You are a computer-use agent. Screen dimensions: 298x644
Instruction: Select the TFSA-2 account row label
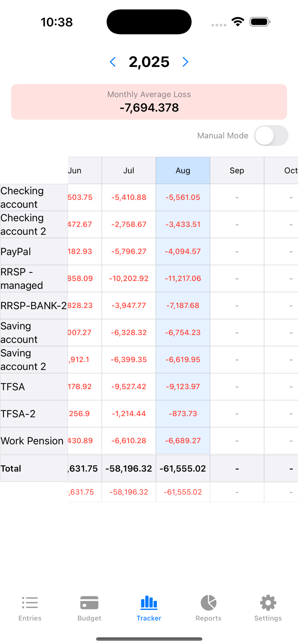(18, 414)
